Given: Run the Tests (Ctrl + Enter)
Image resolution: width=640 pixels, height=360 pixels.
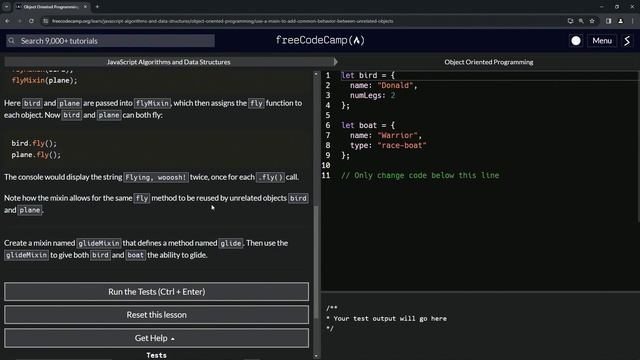Looking at the screenshot, I should click(156, 292).
